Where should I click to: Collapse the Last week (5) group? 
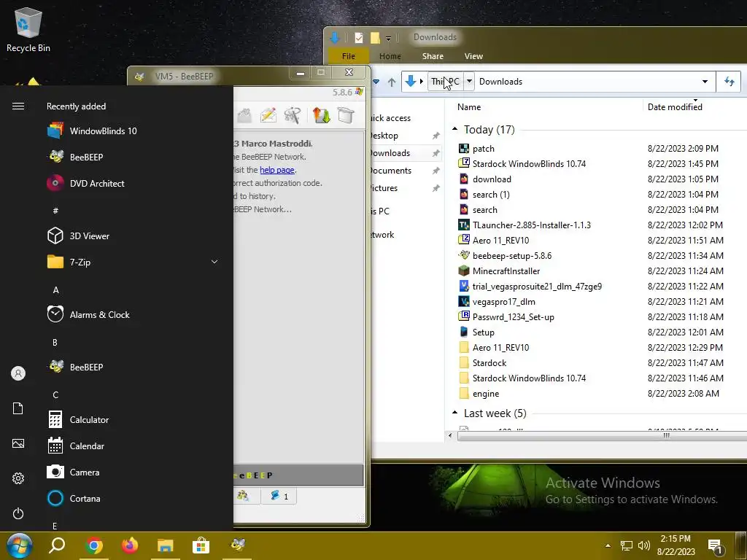tap(454, 413)
